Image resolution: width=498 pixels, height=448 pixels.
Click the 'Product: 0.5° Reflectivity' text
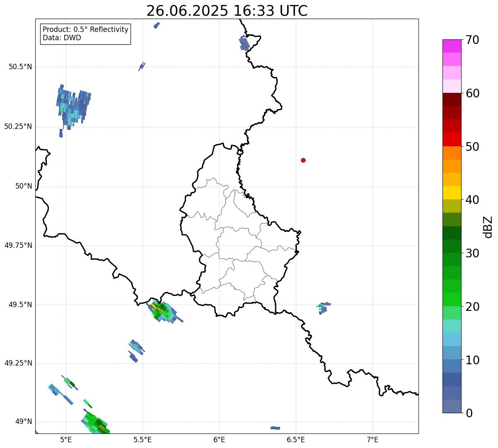(85, 30)
